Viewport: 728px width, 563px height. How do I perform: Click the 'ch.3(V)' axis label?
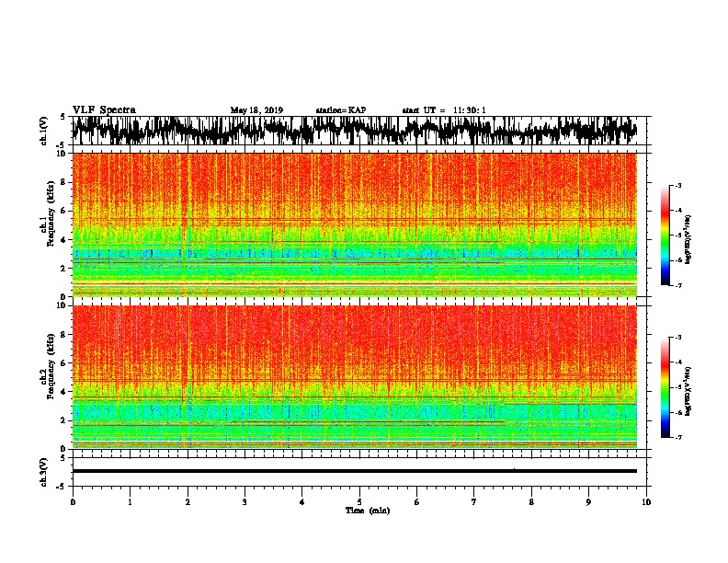(x=44, y=472)
